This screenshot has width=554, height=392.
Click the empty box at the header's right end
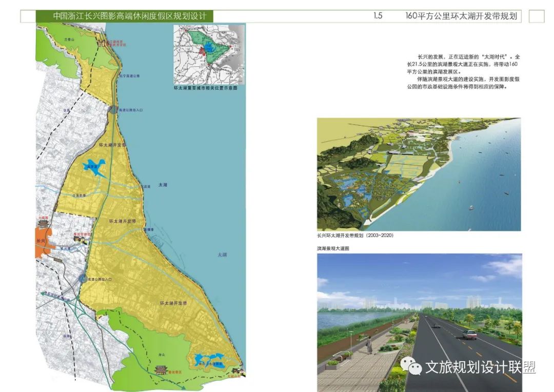pyautogui.click(x=537, y=16)
